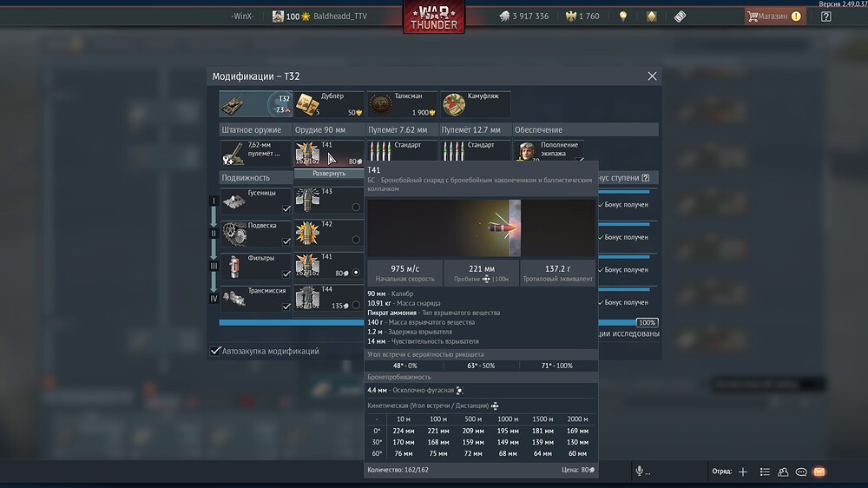Open the friends contacts icon
Viewport: 868px width, 488px height.
[783, 472]
